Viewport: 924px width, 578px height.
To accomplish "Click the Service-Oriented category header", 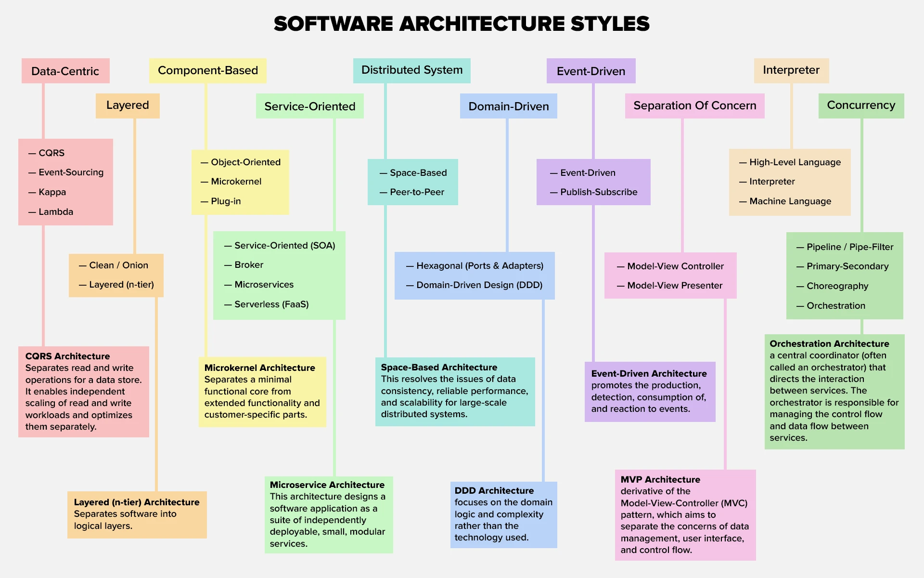I will coord(309,106).
